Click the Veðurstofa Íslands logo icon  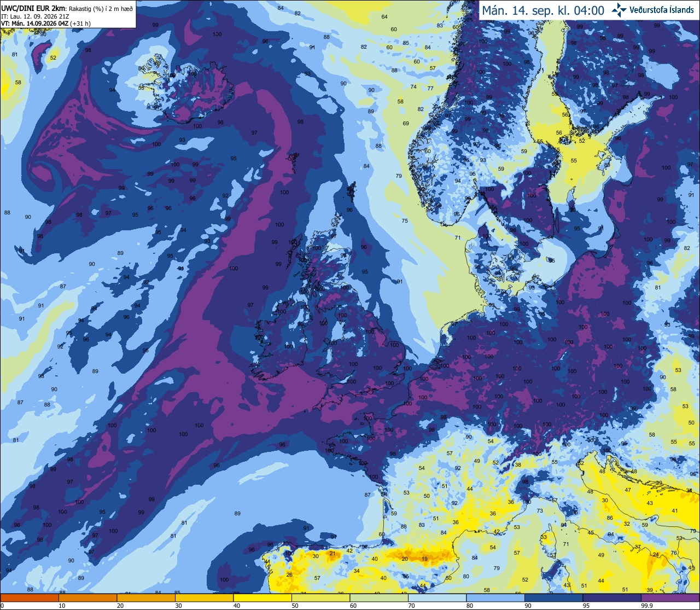click(619, 10)
